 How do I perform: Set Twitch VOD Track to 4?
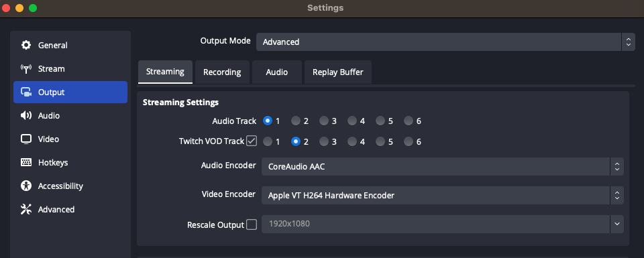tap(352, 141)
